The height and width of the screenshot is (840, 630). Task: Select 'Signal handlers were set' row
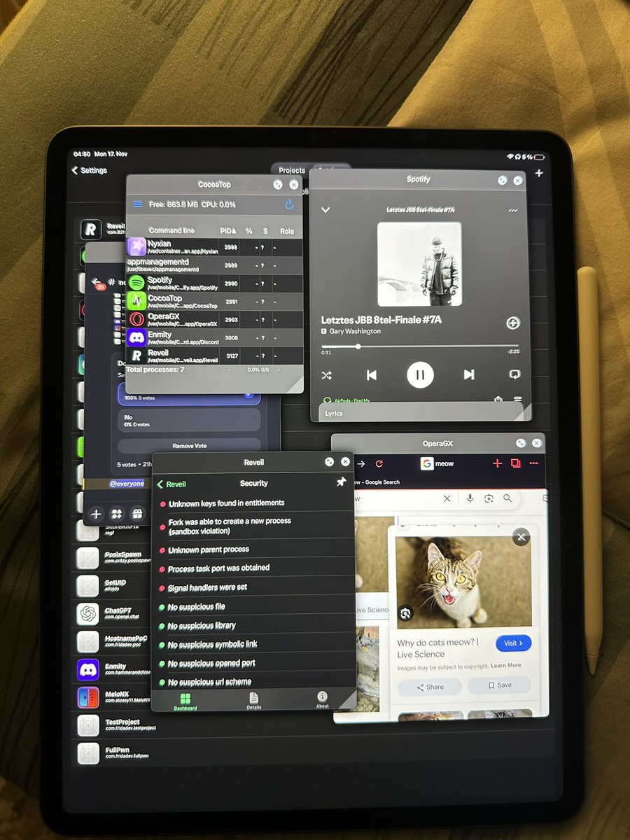click(x=255, y=588)
